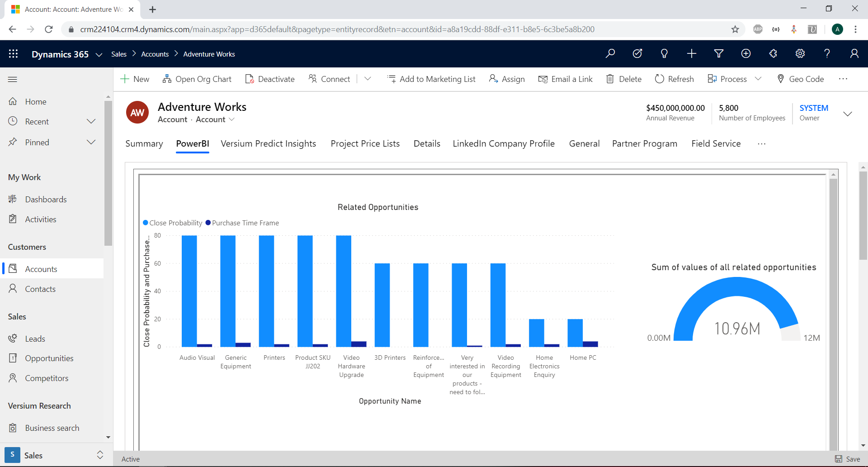
Task: Click the circled plus icon in header
Action: coord(746,54)
